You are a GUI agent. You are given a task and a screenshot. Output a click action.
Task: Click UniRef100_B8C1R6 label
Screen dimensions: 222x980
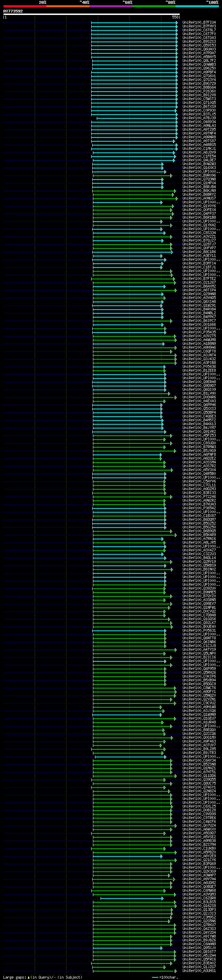coord(199,252)
